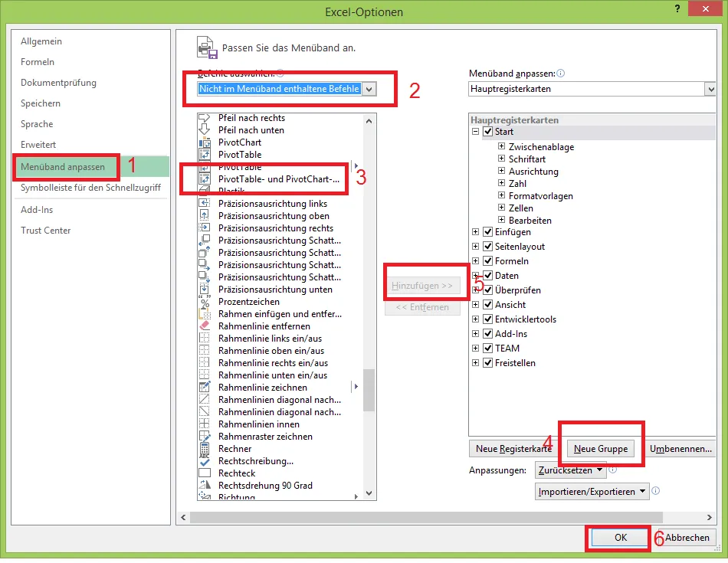
Task: Open the Hauptregisterkarten dropdown
Action: 710,89
